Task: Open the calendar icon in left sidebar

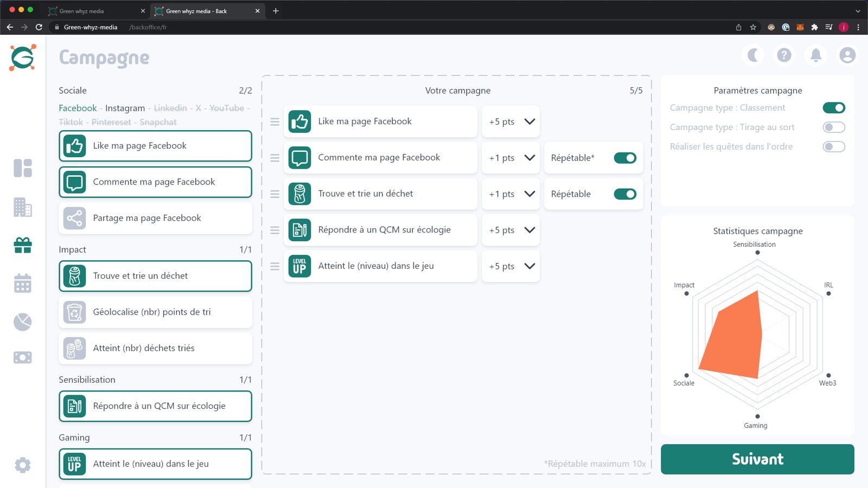Action: pos(23,283)
